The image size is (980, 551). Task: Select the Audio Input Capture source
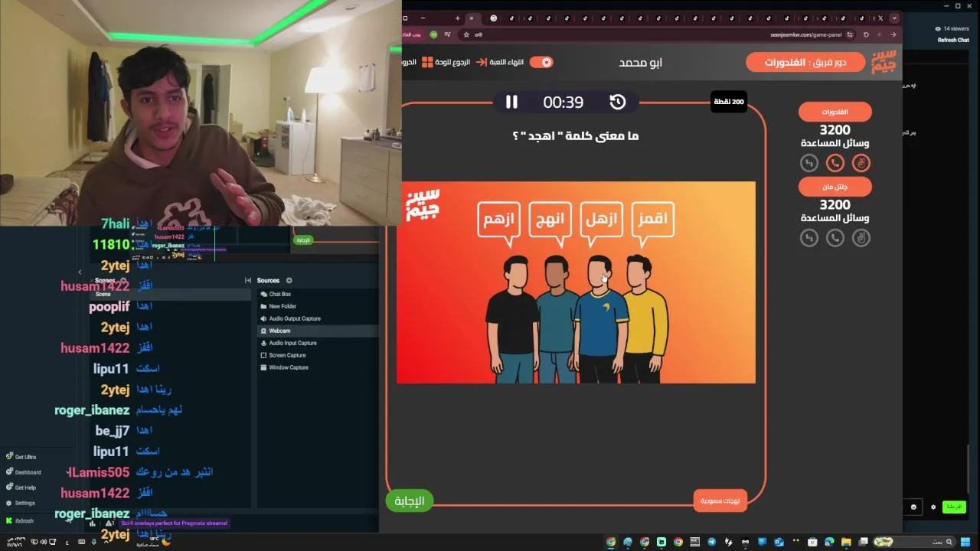pos(317,343)
